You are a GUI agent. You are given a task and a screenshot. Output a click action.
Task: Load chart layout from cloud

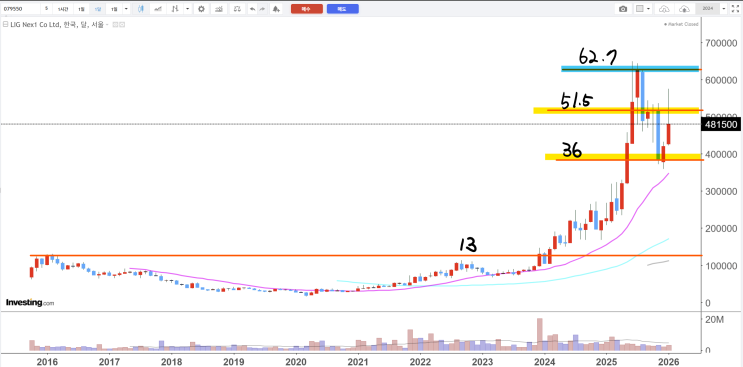(x=664, y=9)
